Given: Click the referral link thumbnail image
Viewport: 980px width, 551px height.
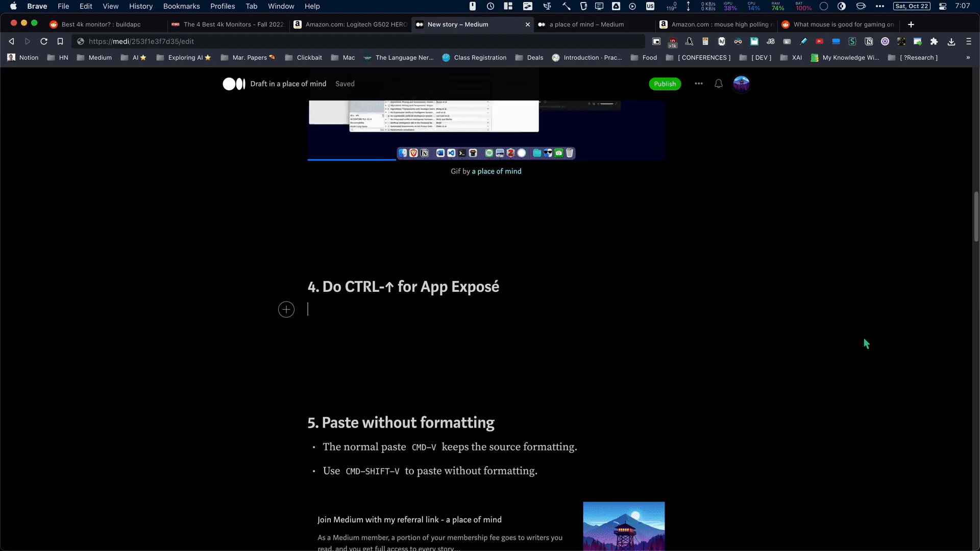Looking at the screenshot, I should point(625,526).
